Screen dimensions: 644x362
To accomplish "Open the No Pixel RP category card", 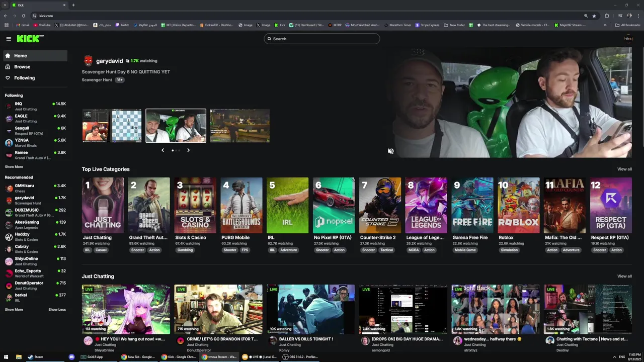I will 334,205.
